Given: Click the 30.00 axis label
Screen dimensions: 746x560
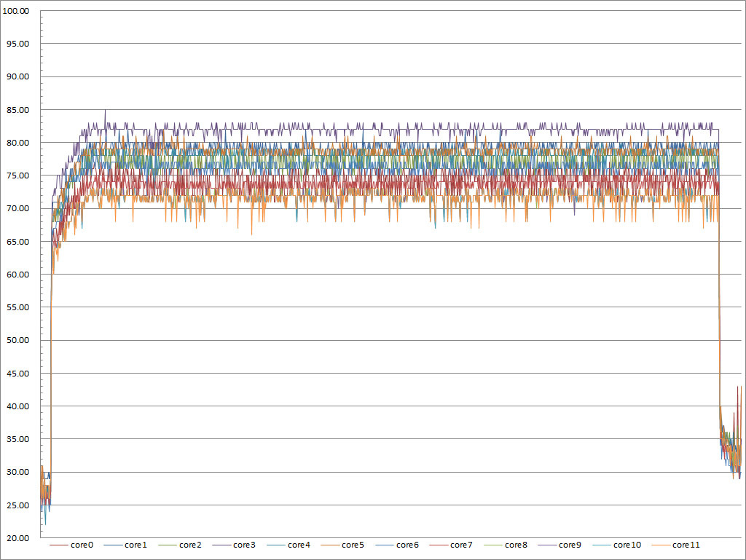Looking at the screenshot, I should point(17,472).
